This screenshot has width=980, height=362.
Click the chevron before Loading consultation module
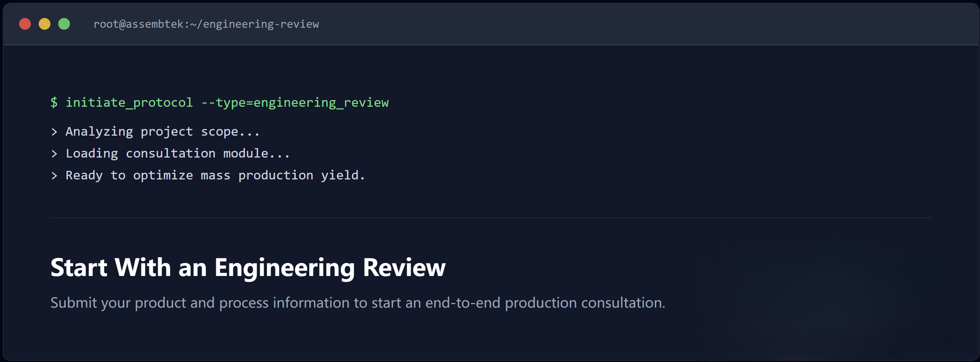tap(54, 154)
